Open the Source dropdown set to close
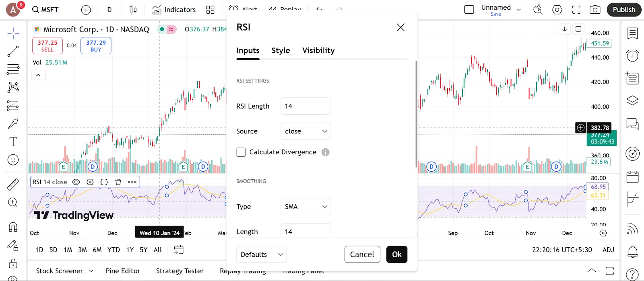Viewport: 644px width, 281px height. [x=306, y=131]
